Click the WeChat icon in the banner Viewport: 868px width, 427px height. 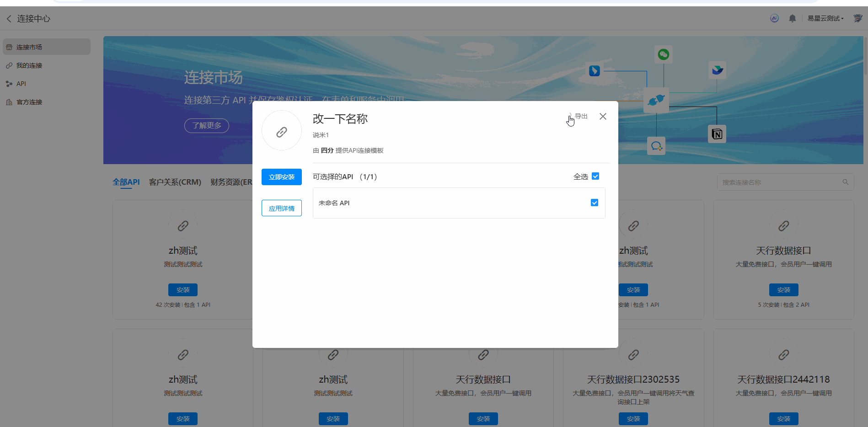coord(663,55)
